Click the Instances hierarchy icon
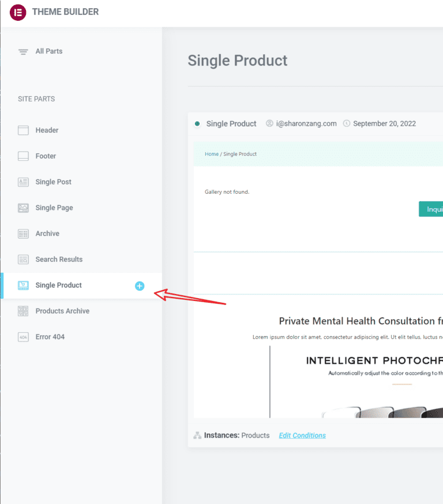The height and width of the screenshot is (504, 443). point(197,435)
